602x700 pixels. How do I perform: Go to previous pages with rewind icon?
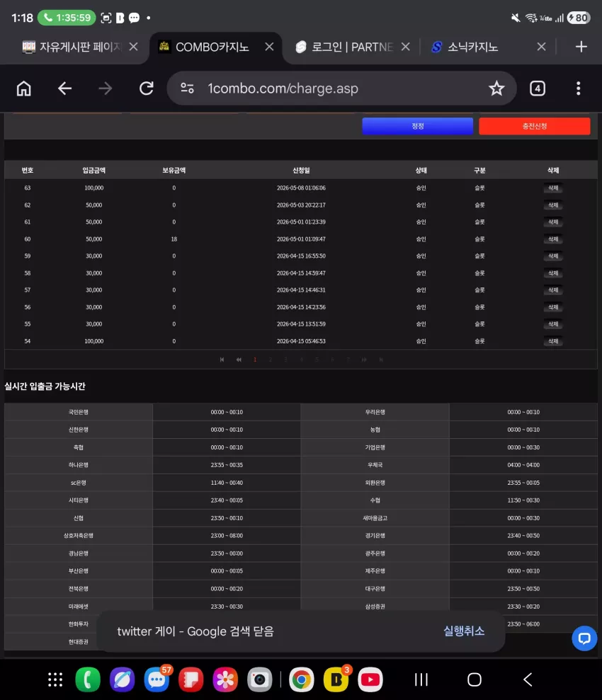(x=239, y=360)
